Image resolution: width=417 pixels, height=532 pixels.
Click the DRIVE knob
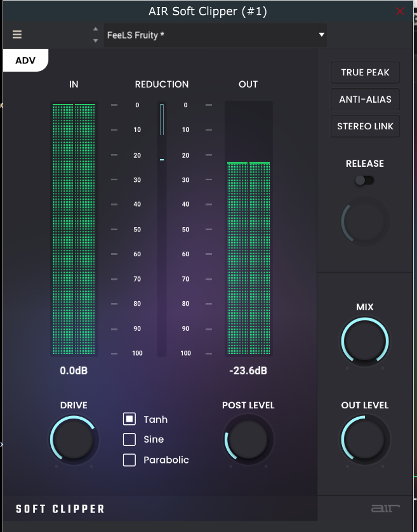[74, 439]
